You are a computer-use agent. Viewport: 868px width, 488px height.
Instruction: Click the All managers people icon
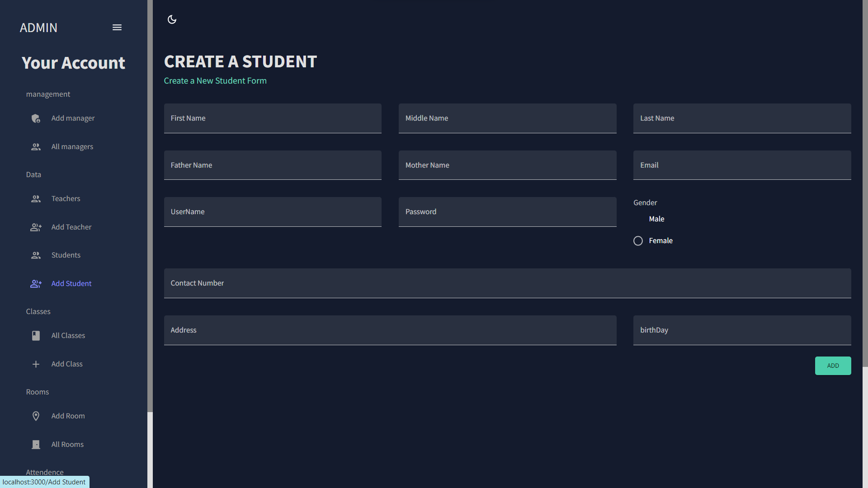tap(36, 147)
